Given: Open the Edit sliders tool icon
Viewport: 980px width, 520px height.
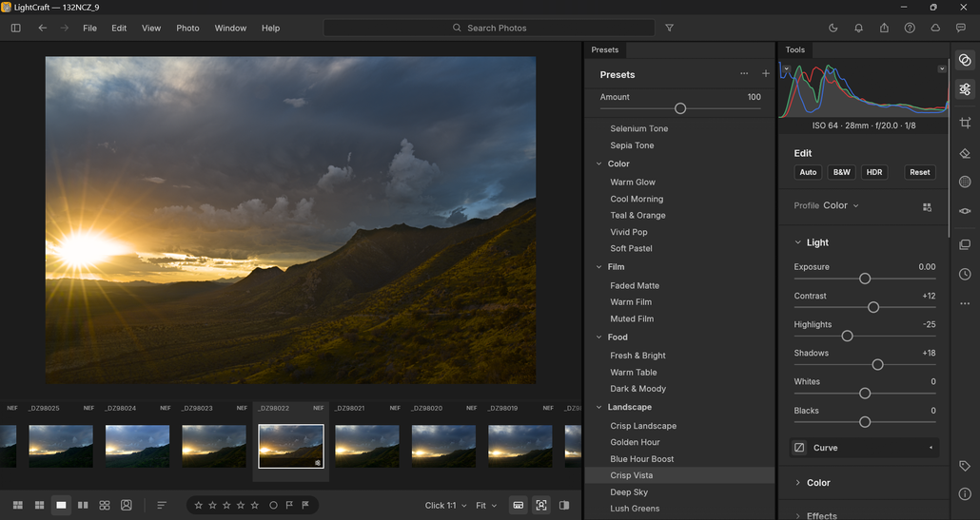Looking at the screenshot, I should click(965, 89).
